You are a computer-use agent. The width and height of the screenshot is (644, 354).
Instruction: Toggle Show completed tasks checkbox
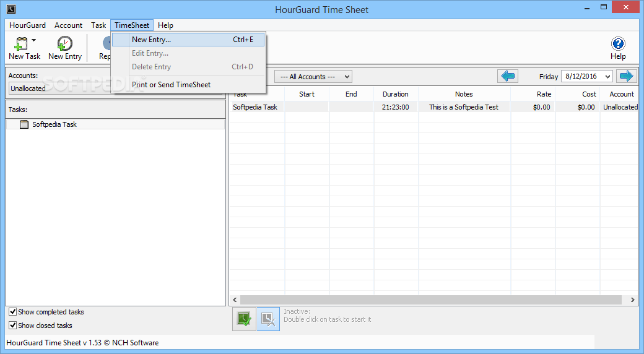[13, 312]
